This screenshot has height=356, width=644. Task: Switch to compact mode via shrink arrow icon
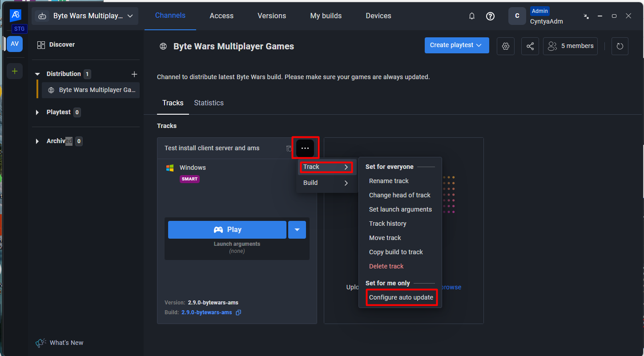tap(586, 16)
